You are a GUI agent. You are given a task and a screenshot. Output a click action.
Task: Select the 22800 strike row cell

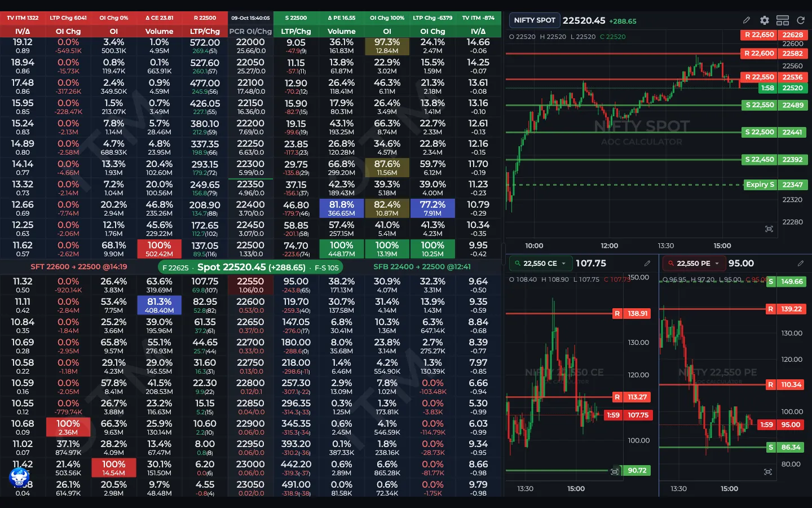click(x=250, y=387)
